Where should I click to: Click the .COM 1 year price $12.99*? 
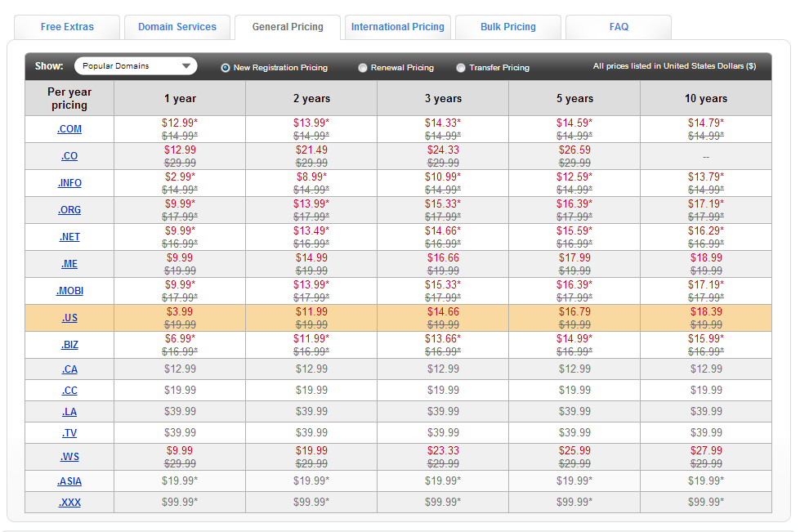(180, 123)
